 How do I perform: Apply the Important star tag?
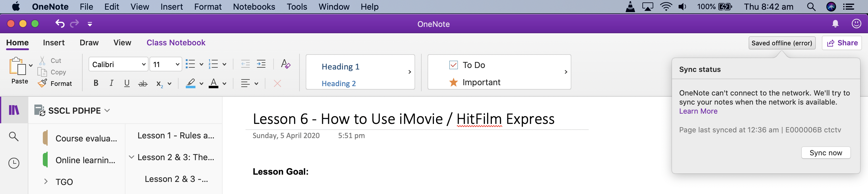pyautogui.click(x=454, y=82)
